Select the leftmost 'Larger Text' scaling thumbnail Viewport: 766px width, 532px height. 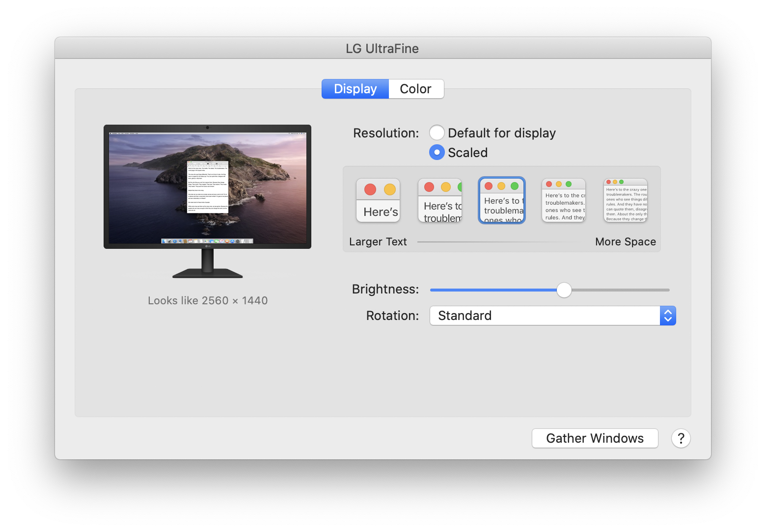click(378, 200)
